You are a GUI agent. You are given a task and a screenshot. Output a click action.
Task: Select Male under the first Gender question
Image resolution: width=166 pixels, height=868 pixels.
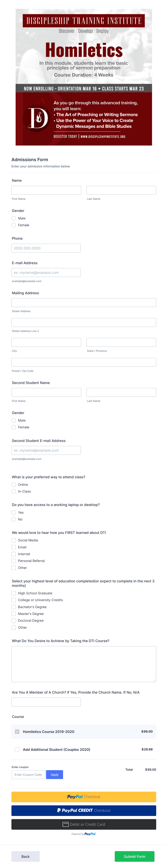[13, 218]
